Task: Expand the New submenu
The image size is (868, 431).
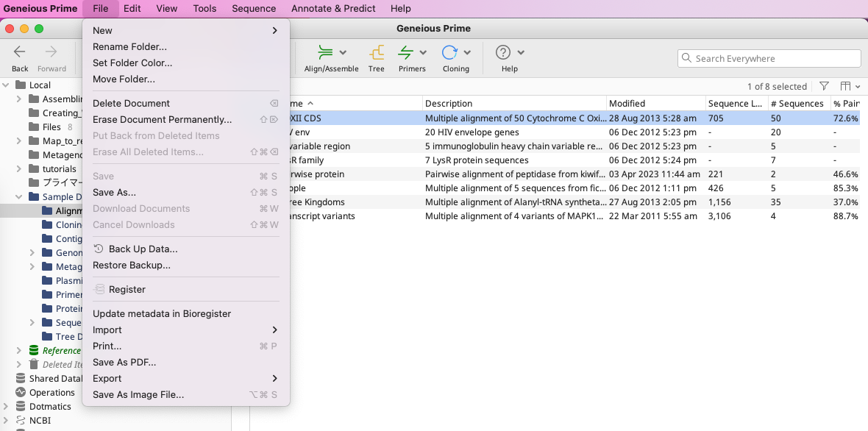Action: 185,30
